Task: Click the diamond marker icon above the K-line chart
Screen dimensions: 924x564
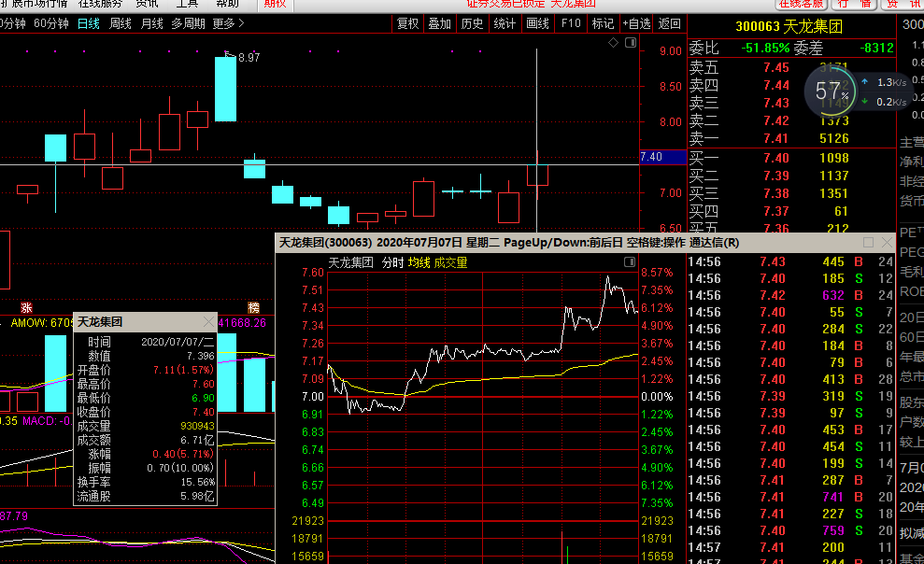Action: pyautogui.click(x=614, y=42)
